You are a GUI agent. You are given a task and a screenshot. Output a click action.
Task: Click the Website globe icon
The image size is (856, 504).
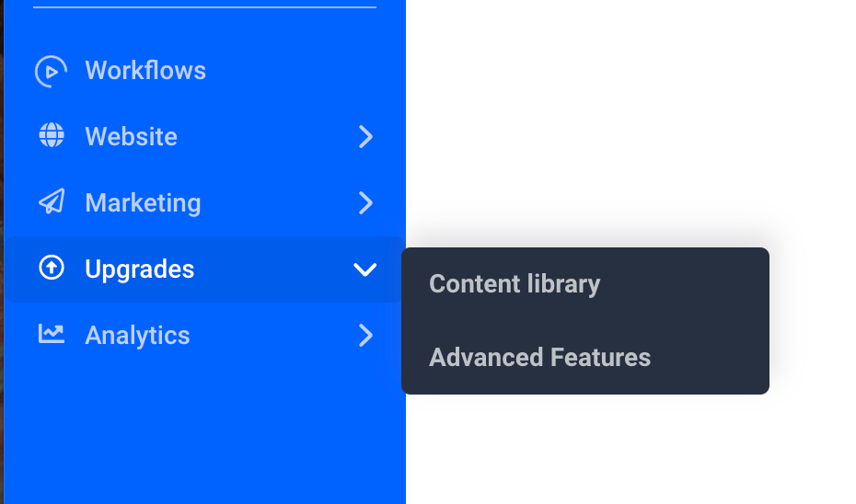pyautogui.click(x=52, y=134)
